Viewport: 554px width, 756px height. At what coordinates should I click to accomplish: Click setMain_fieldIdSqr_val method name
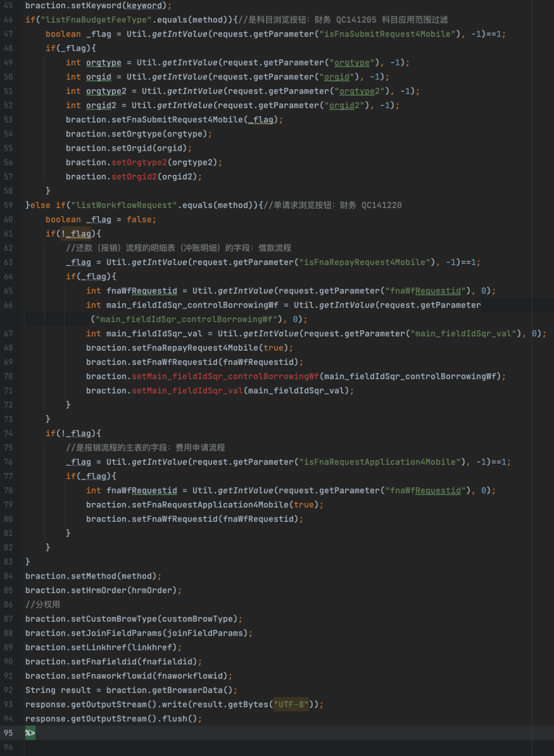tap(187, 391)
